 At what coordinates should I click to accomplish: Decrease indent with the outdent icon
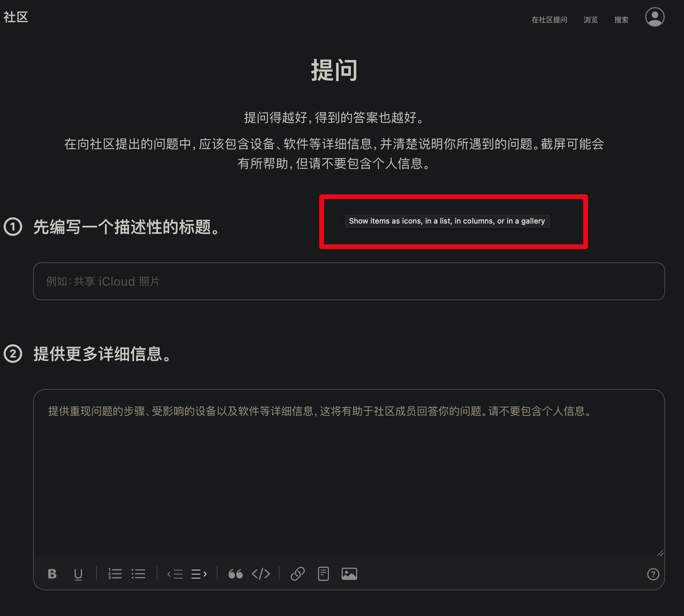pos(175,574)
